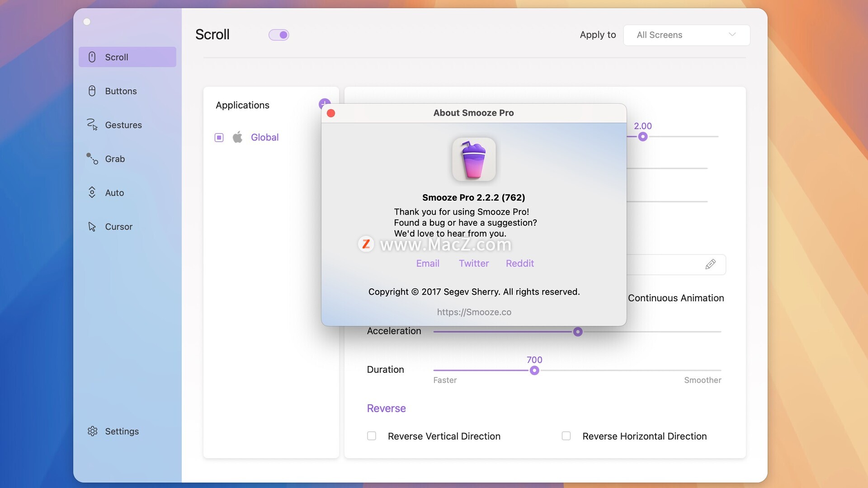Open the Twitter link in About dialog
The width and height of the screenshot is (868, 488).
click(x=474, y=263)
